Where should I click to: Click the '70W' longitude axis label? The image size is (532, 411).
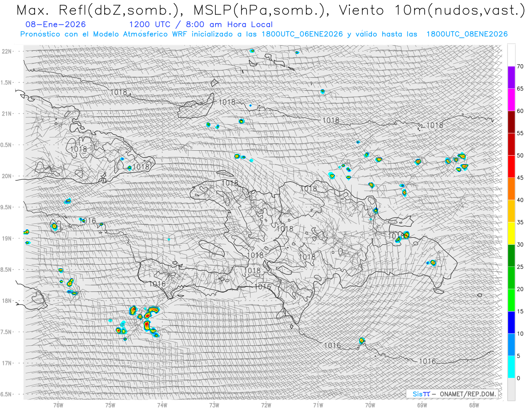point(370,405)
